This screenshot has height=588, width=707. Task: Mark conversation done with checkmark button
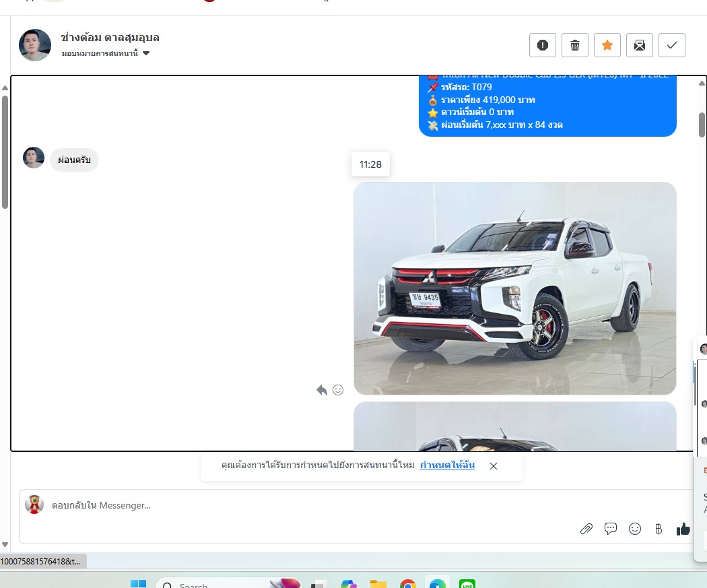pyautogui.click(x=672, y=45)
